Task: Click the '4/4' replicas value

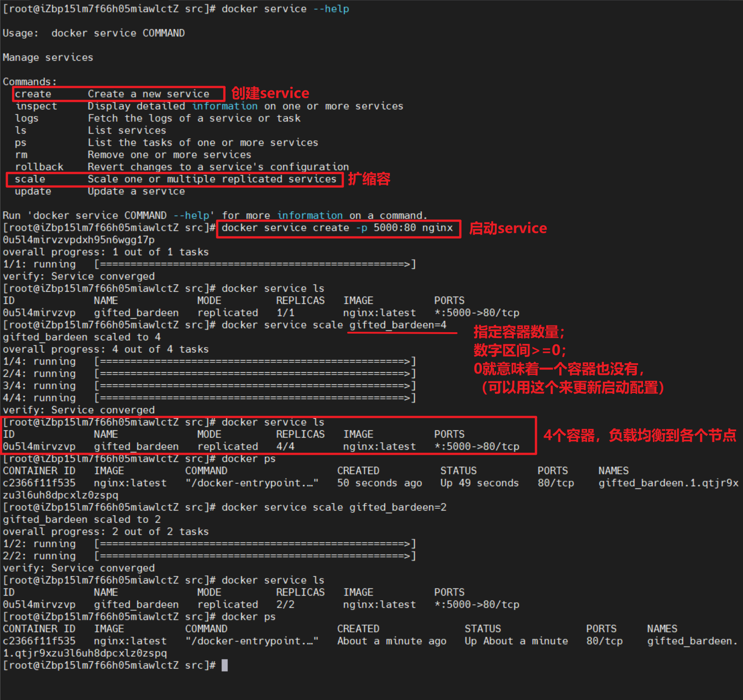Action: coord(285,447)
